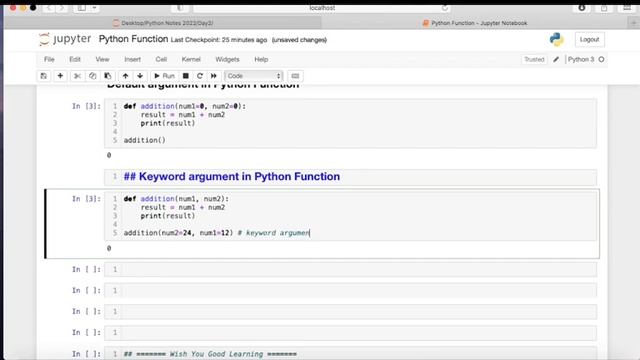Open the View menu
This screenshot has height=360, width=640.
[x=102, y=59]
